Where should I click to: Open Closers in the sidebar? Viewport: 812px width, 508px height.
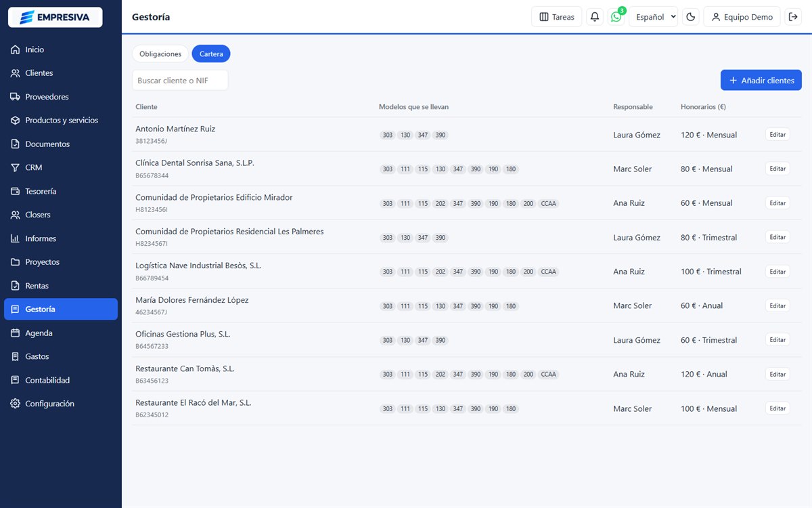click(x=61, y=215)
